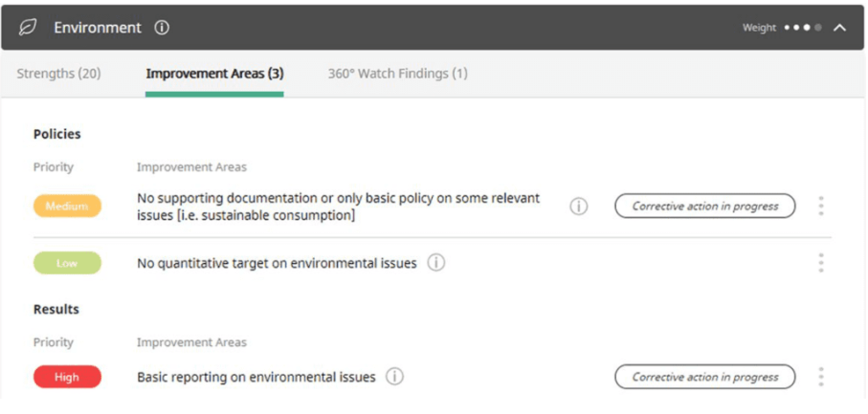868x414 pixels.
Task: Click Corrective action in progress for policy row
Action: click(704, 207)
